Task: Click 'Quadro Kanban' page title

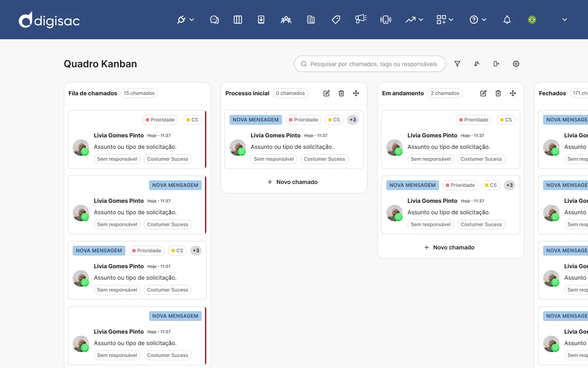Action: tap(100, 64)
